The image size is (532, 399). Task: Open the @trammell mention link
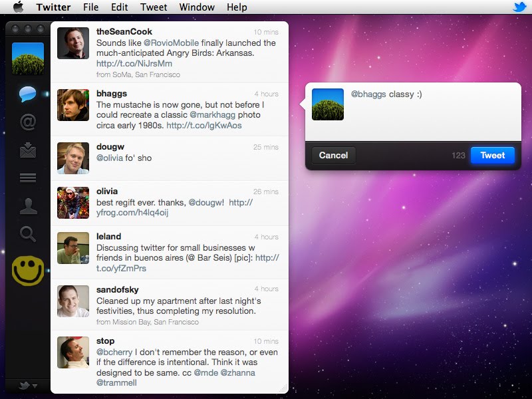(x=116, y=383)
